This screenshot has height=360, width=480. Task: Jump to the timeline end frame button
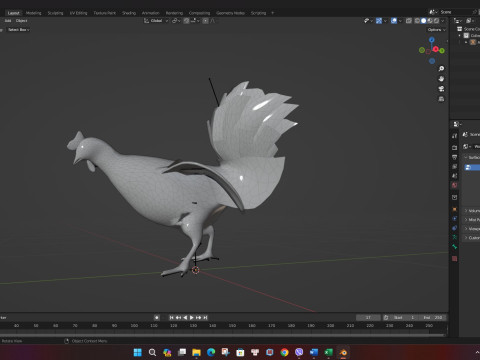(205, 318)
